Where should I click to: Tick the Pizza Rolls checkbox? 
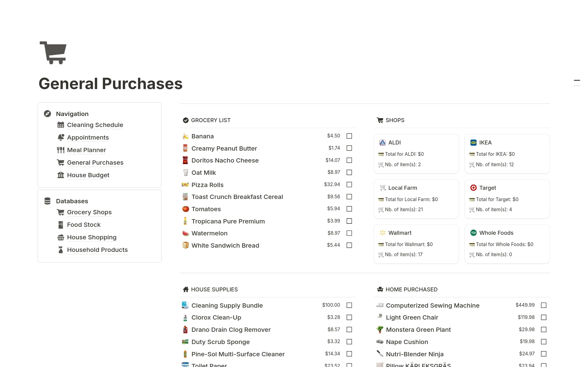(349, 185)
